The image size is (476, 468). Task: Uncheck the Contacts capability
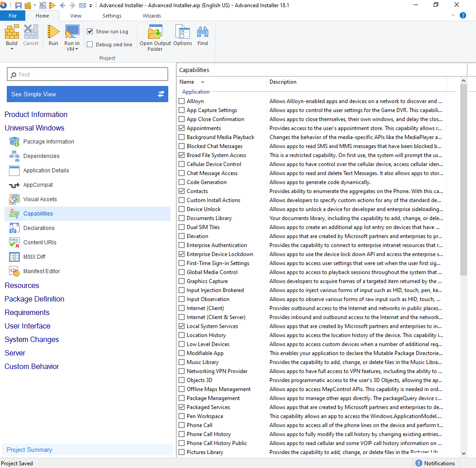click(x=182, y=191)
